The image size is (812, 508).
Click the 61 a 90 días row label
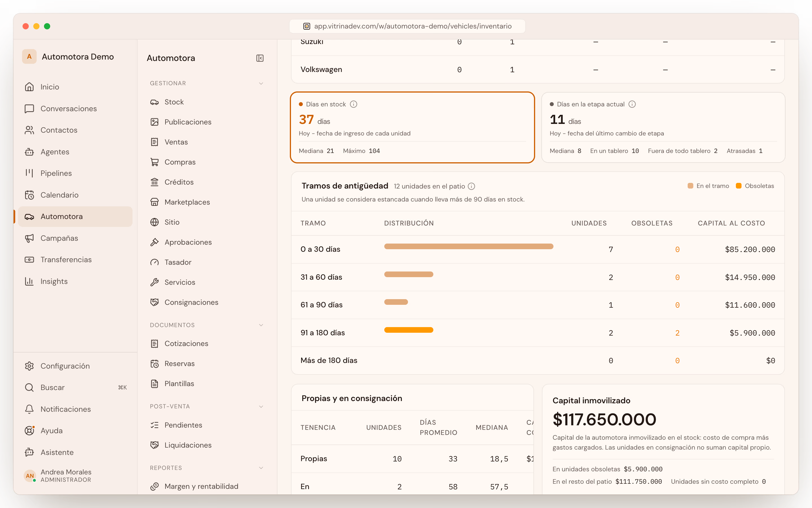click(x=321, y=305)
